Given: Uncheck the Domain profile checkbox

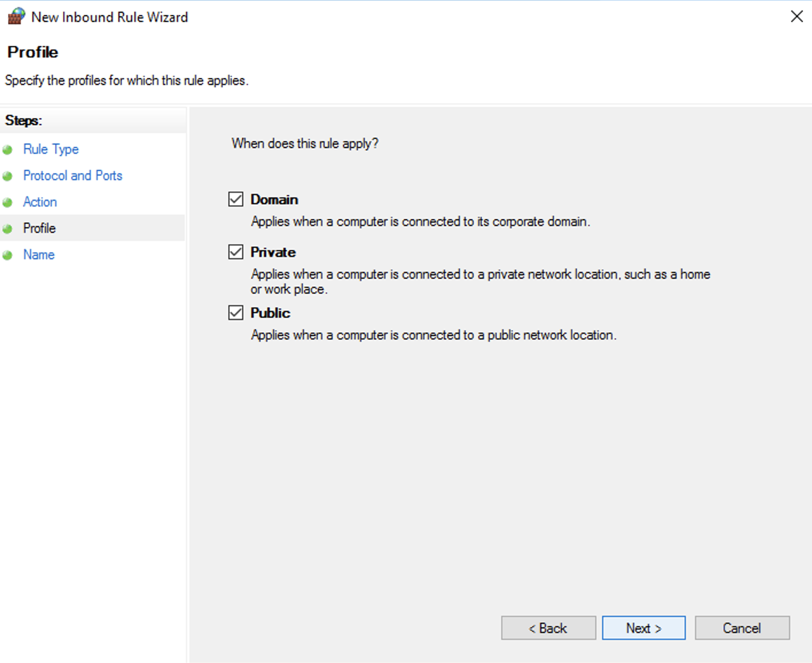Looking at the screenshot, I should tap(236, 199).
